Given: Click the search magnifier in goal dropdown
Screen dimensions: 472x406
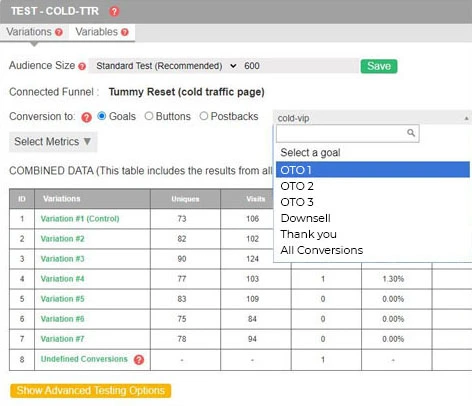Looking at the screenshot, I should pyautogui.click(x=411, y=133).
